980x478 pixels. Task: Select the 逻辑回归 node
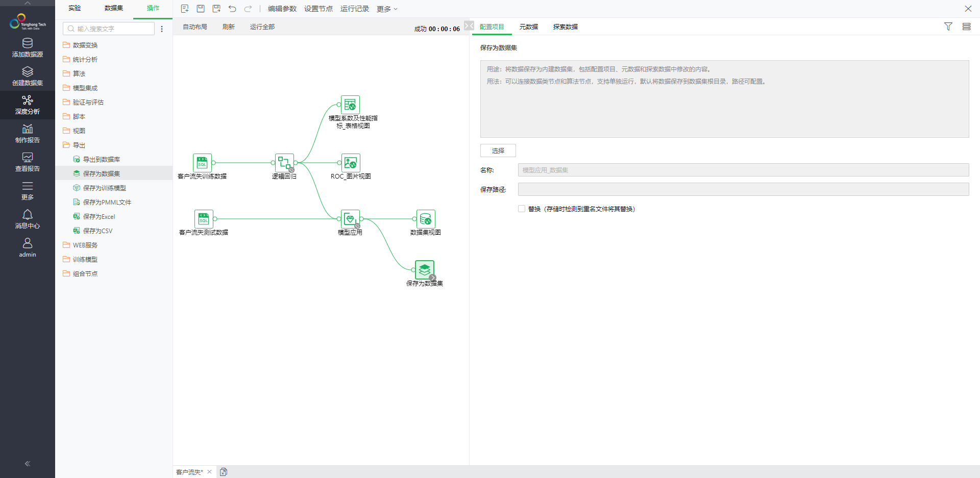click(x=284, y=163)
